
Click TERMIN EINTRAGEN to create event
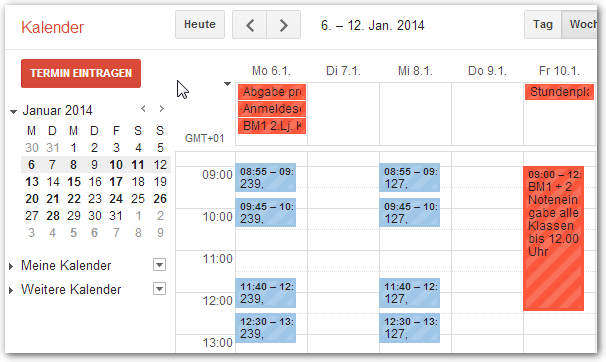click(x=81, y=73)
